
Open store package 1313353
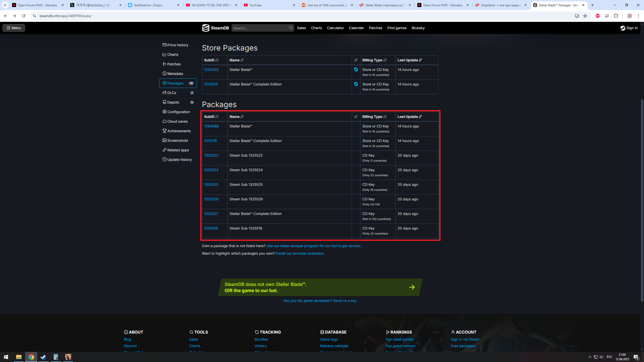[x=211, y=84]
